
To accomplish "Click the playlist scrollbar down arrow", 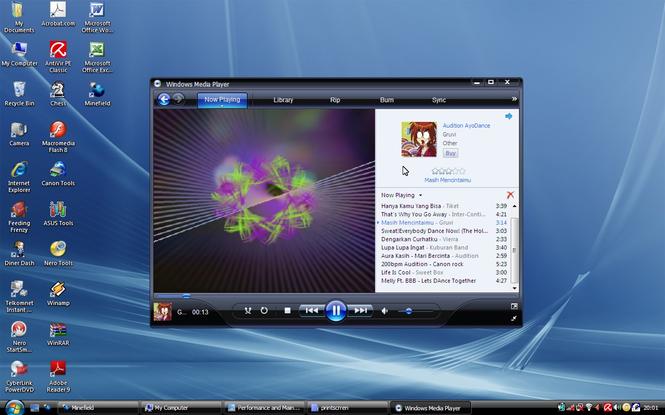I will [514, 288].
